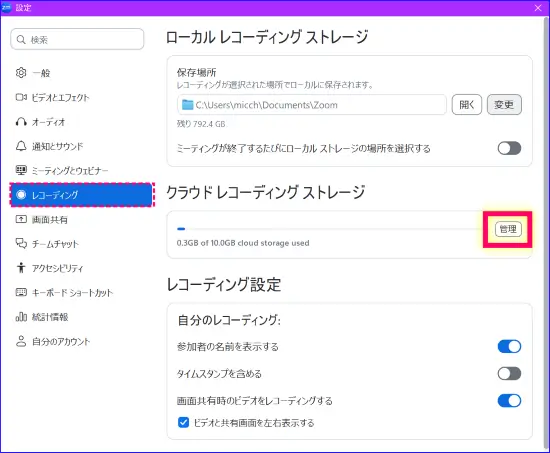Click the bar chart icon for 統計情報

[x=21, y=317]
